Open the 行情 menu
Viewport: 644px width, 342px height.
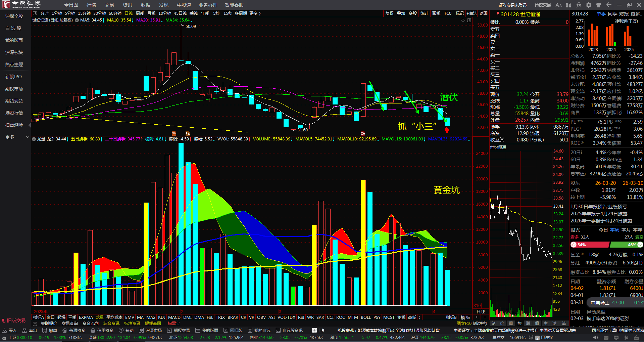tap(91, 5)
